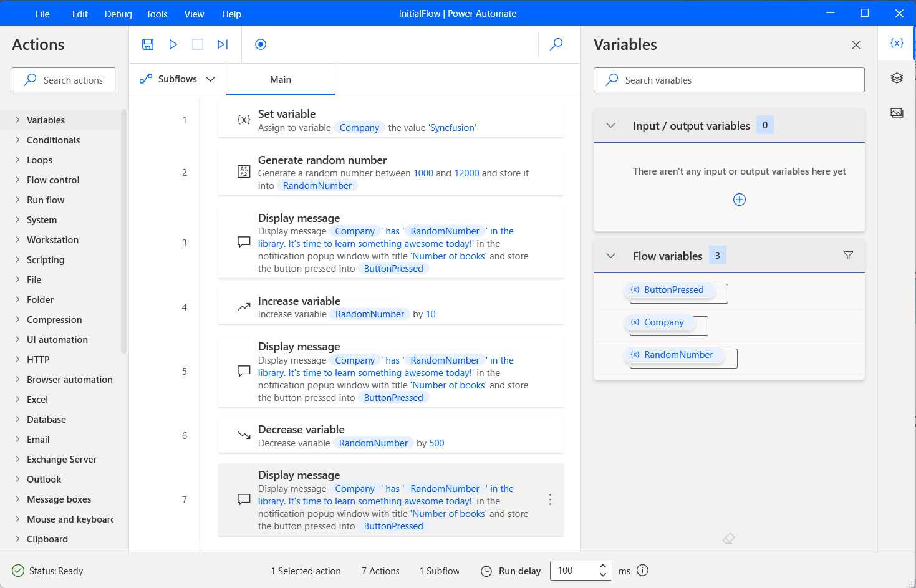Click Company variable in Set variable action
Image resolution: width=916 pixels, height=588 pixels.
(359, 128)
